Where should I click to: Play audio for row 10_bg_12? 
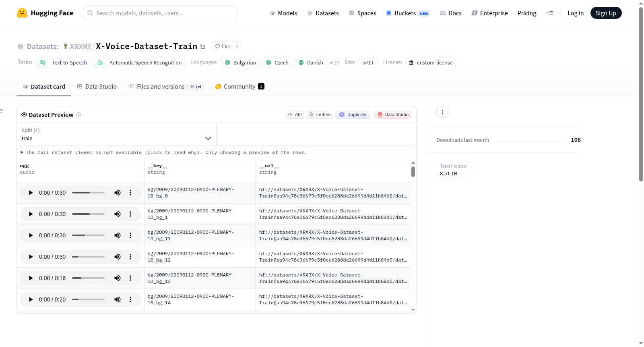click(x=31, y=257)
